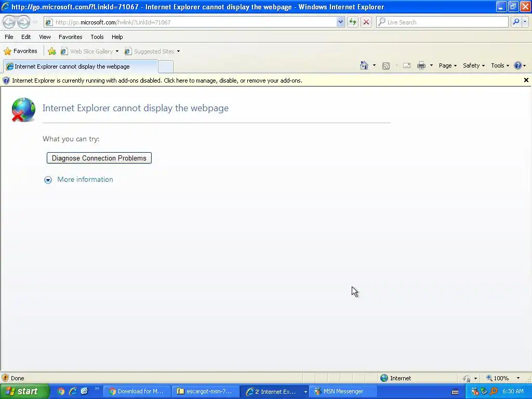This screenshot has width=532, height=399.
Task: Expand Web Slice Gallery dropdown arrow
Action: point(117,51)
